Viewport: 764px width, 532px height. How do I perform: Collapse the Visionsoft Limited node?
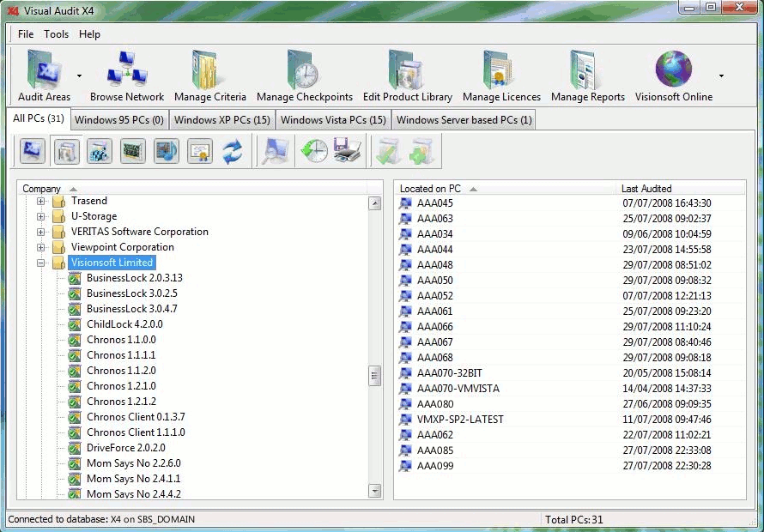[x=41, y=263]
